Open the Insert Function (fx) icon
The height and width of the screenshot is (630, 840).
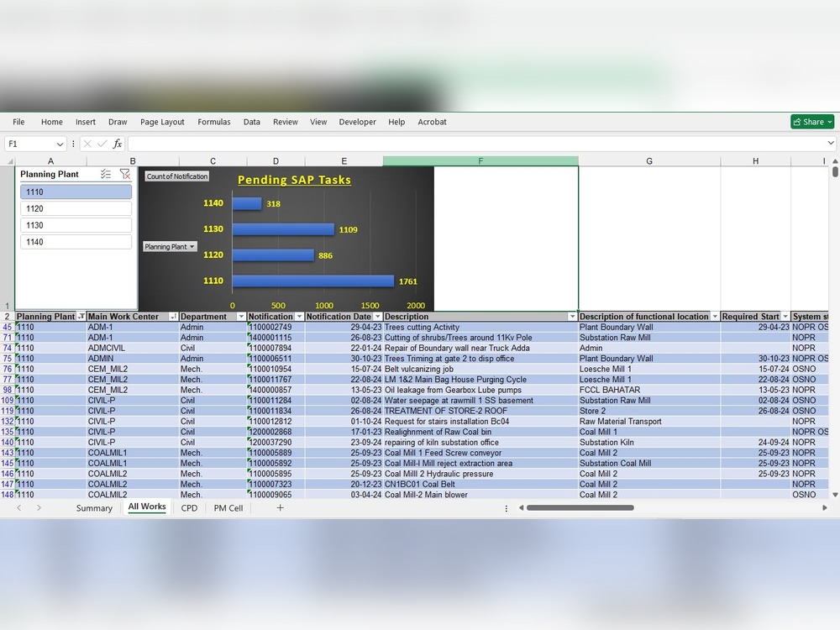(x=117, y=144)
